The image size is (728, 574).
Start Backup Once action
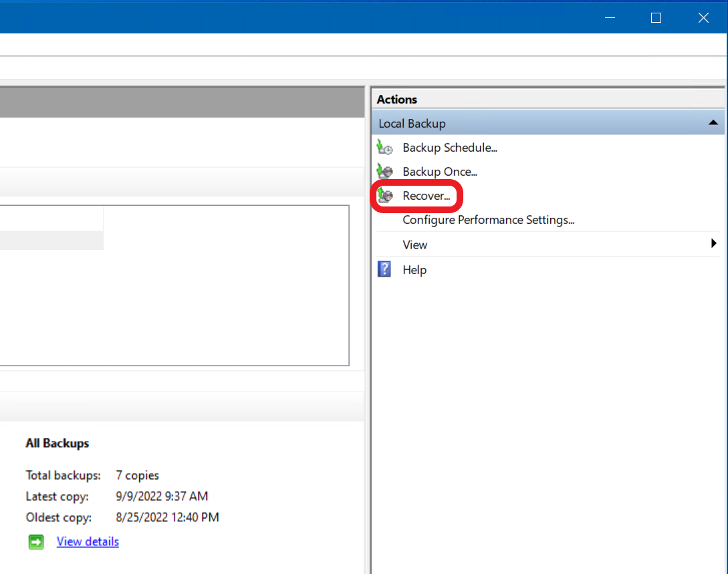pyautogui.click(x=440, y=172)
